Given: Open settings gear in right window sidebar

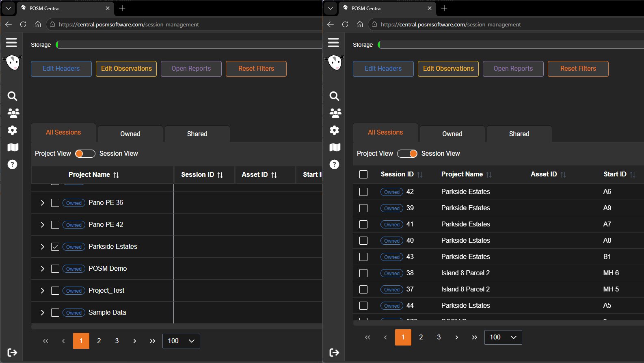Looking at the screenshot, I should pyautogui.click(x=334, y=130).
